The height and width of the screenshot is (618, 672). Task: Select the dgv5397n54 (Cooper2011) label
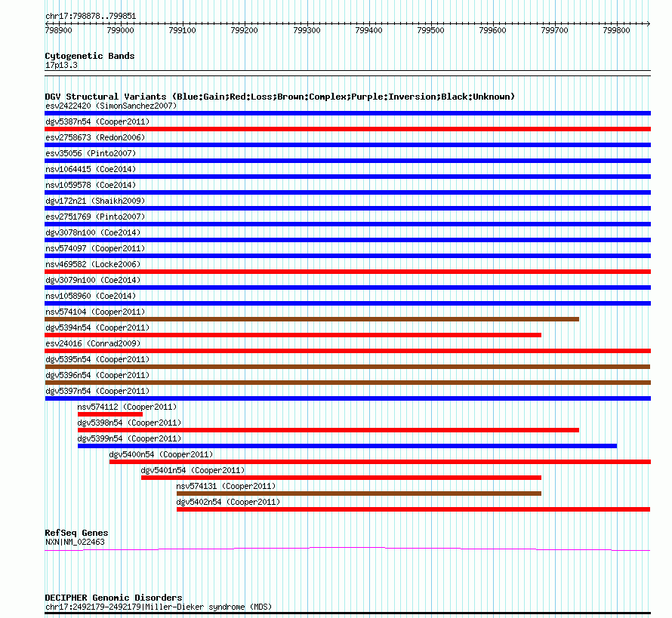click(97, 391)
